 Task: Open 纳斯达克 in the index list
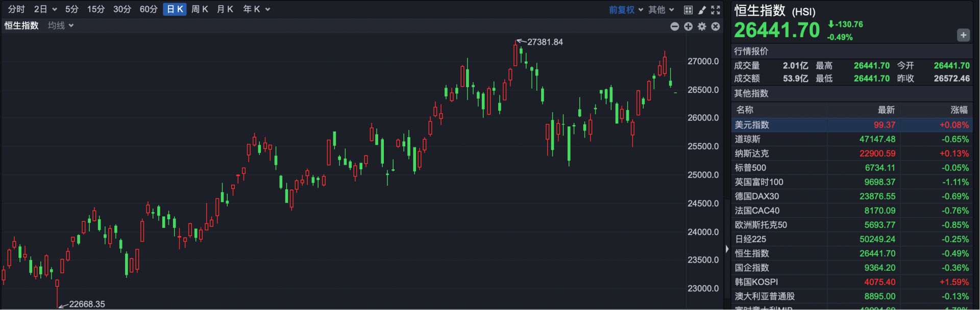751,153
